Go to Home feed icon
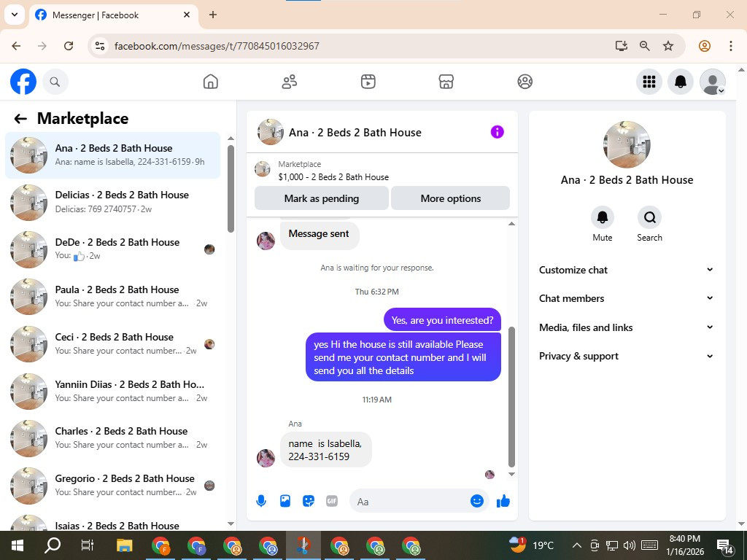Viewport: 747px width, 560px height. tap(210, 82)
